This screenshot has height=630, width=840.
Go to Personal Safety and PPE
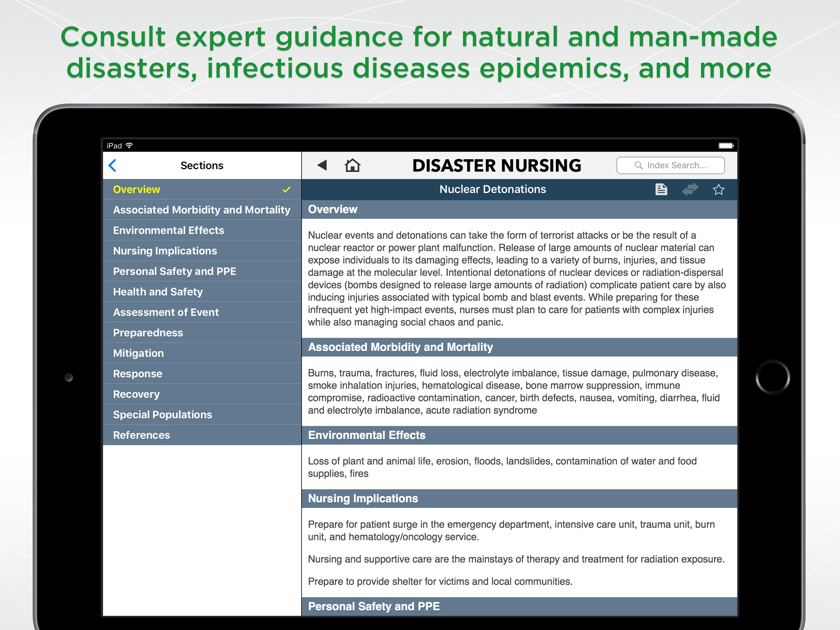click(174, 271)
